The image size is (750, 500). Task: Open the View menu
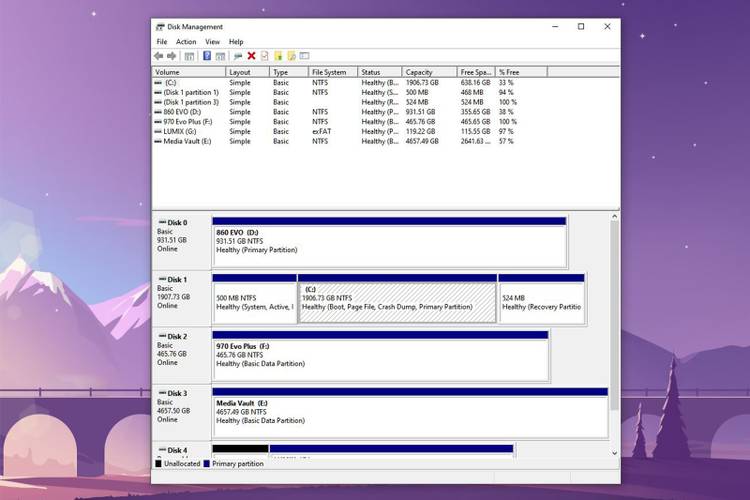point(212,42)
